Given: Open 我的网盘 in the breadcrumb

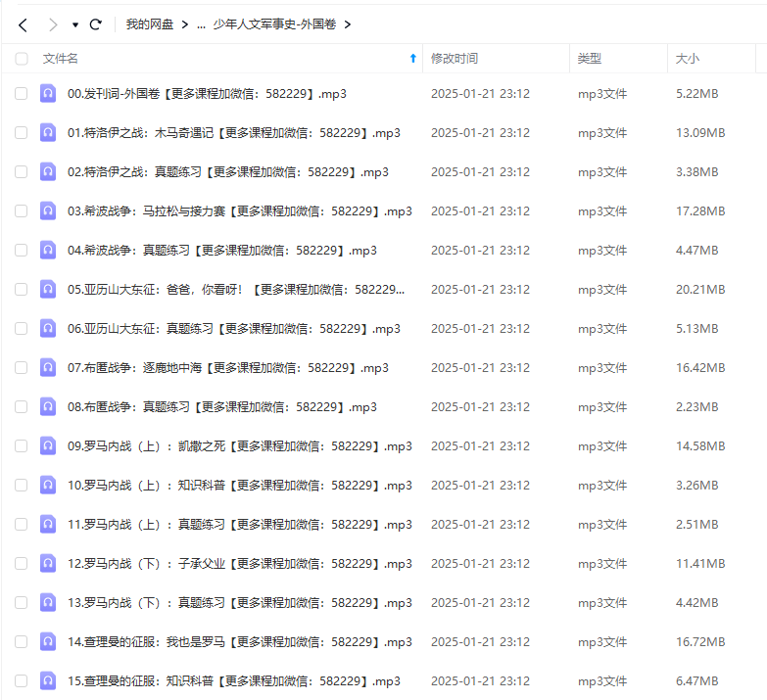Looking at the screenshot, I should pos(150,24).
